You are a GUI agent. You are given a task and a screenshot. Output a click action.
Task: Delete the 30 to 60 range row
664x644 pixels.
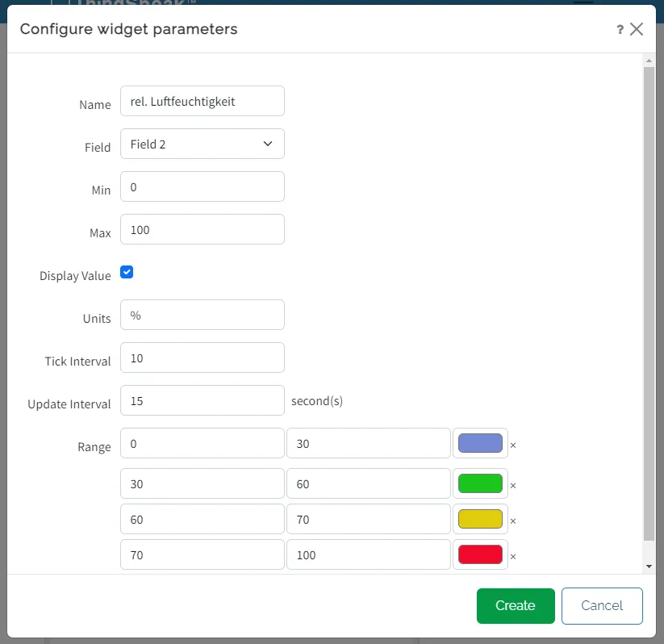point(513,485)
